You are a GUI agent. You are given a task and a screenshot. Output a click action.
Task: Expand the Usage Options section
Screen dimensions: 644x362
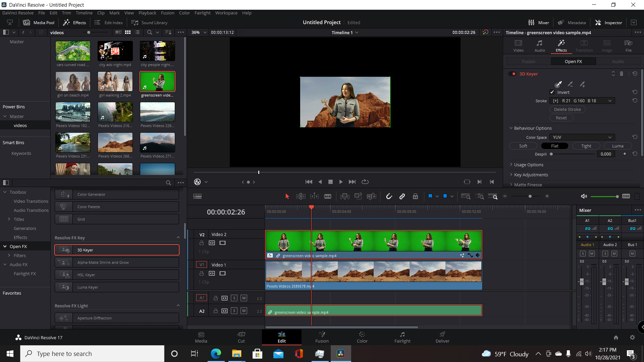(528, 165)
